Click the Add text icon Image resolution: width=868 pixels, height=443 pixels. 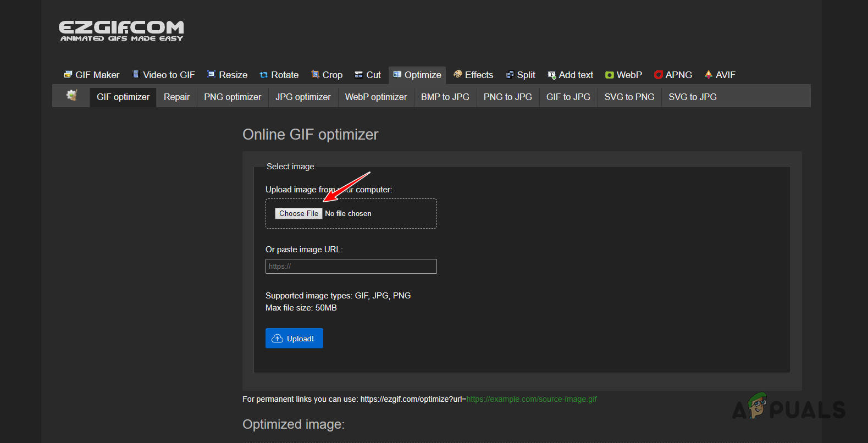tap(552, 75)
